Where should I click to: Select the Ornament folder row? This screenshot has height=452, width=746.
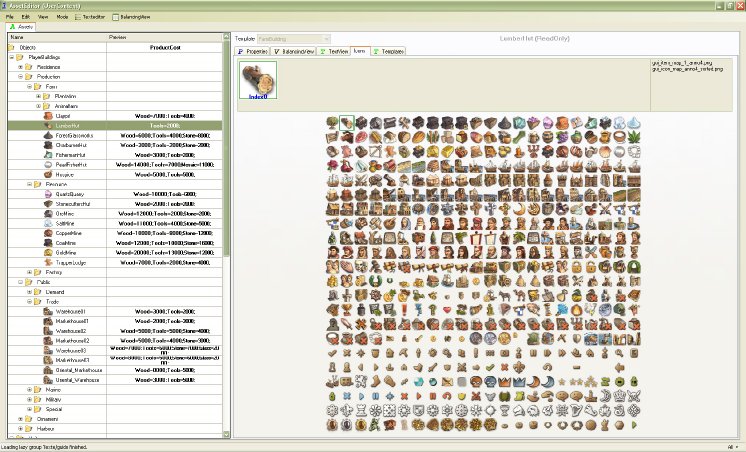coord(115,419)
